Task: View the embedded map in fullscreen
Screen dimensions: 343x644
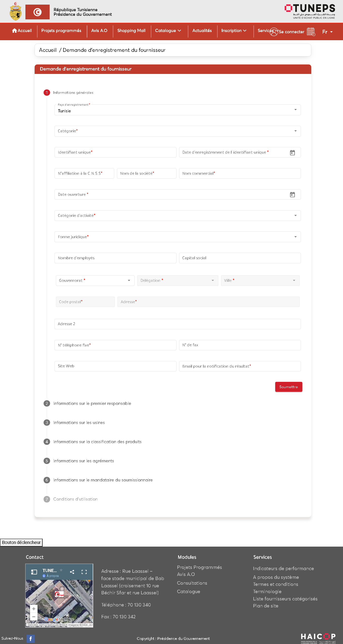Action: click(84, 572)
